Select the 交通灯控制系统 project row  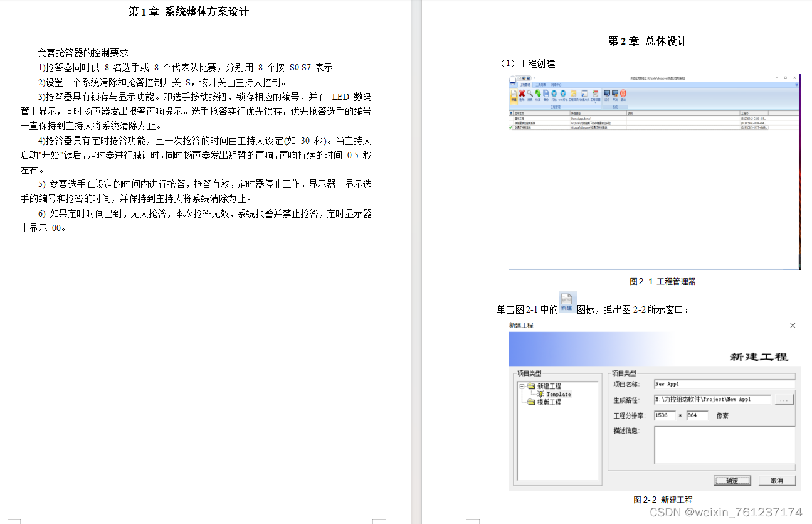tap(654, 127)
